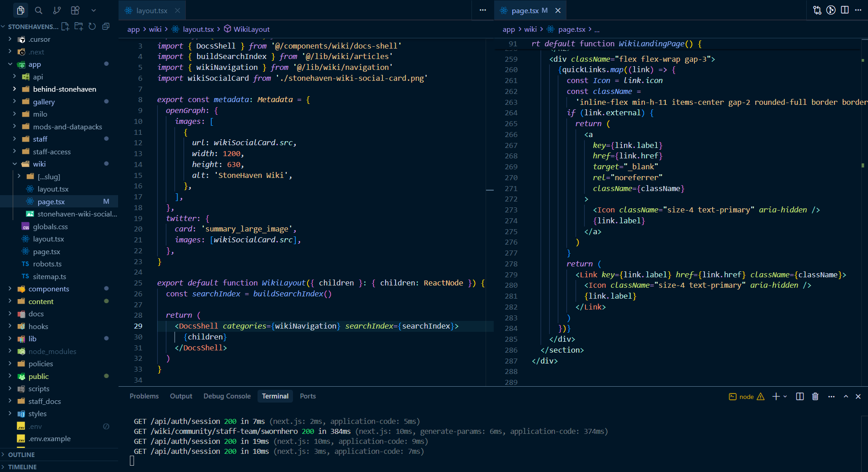Image resolution: width=868 pixels, height=472 pixels.
Task: Open the Extensions view icon
Action: pyautogui.click(x=75, y=10)
